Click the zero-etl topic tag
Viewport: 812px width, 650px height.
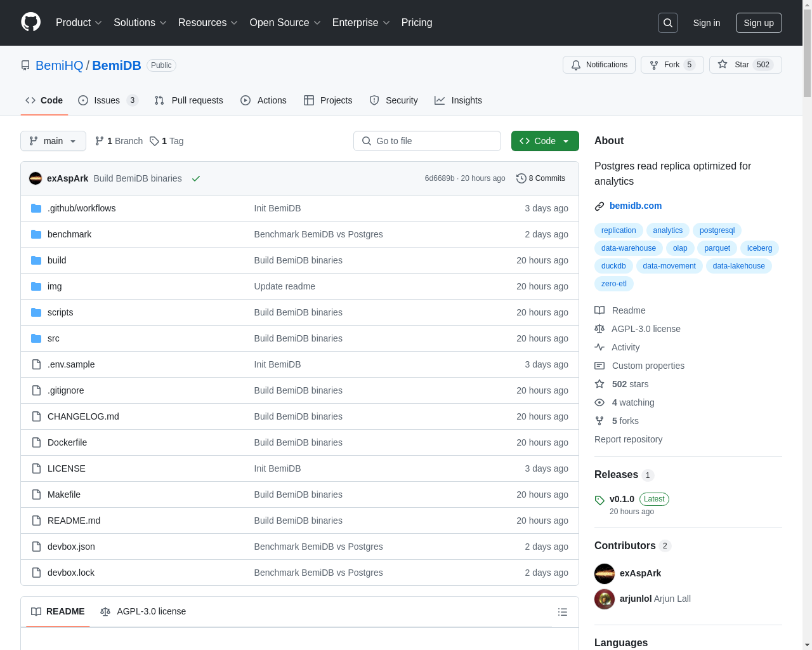[614, 284]
